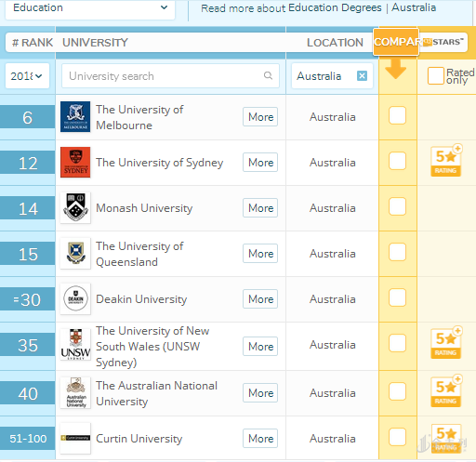Check compare box for University of Melbourne

click(397, 115)
